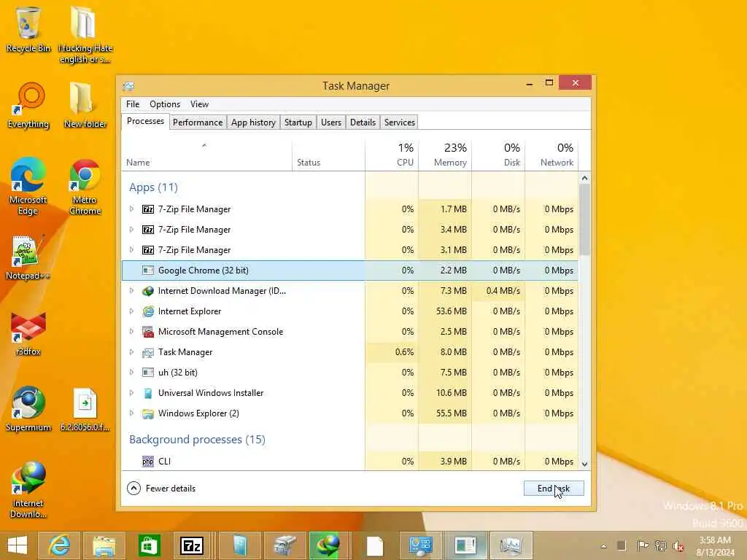This screenshot has height=560, width=747.
Task: Switch to the App history tab
Action: point(253,122)
